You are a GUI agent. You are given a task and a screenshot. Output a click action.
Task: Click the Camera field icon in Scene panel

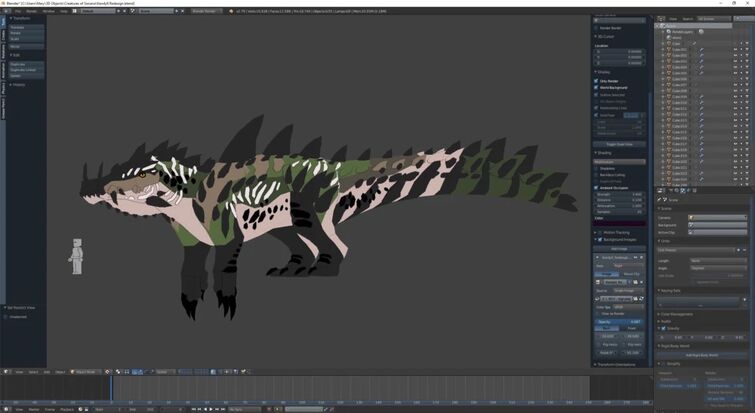(x=692, y=217)
